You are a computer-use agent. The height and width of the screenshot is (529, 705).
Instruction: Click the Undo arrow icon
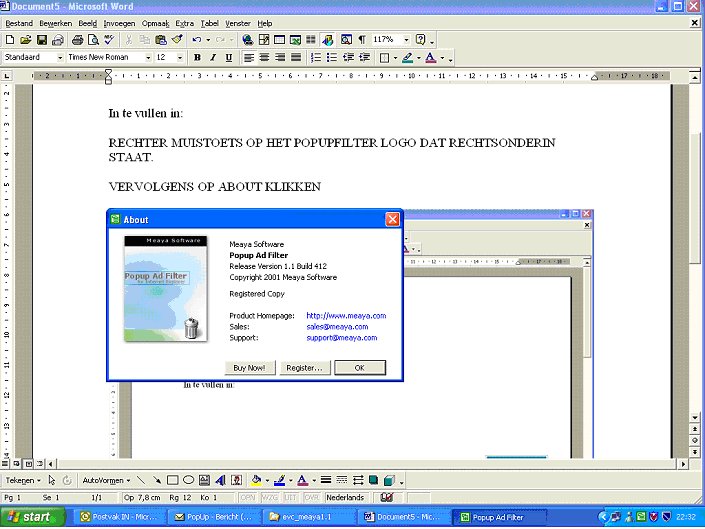(x=197, y=40)
